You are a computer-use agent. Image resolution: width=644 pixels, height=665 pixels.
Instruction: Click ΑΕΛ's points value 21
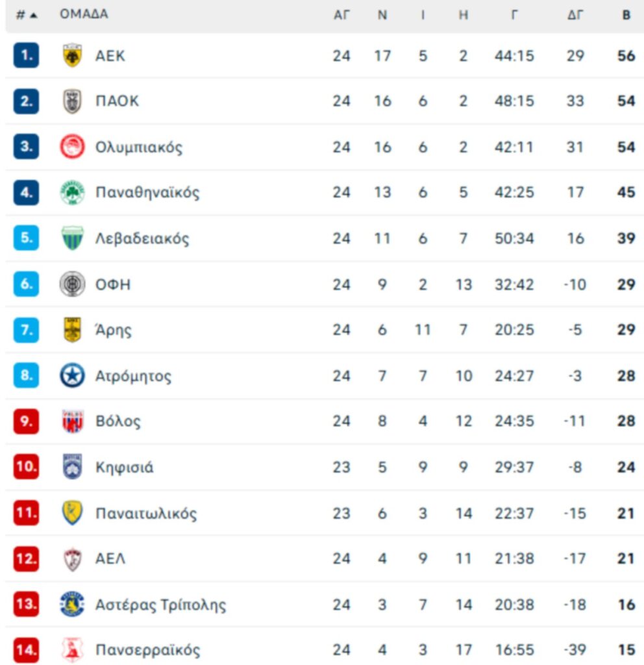point(626,559)
